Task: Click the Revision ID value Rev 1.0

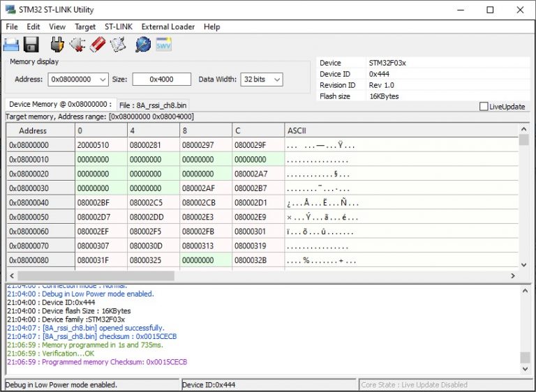Action: [x=382, y=85]
